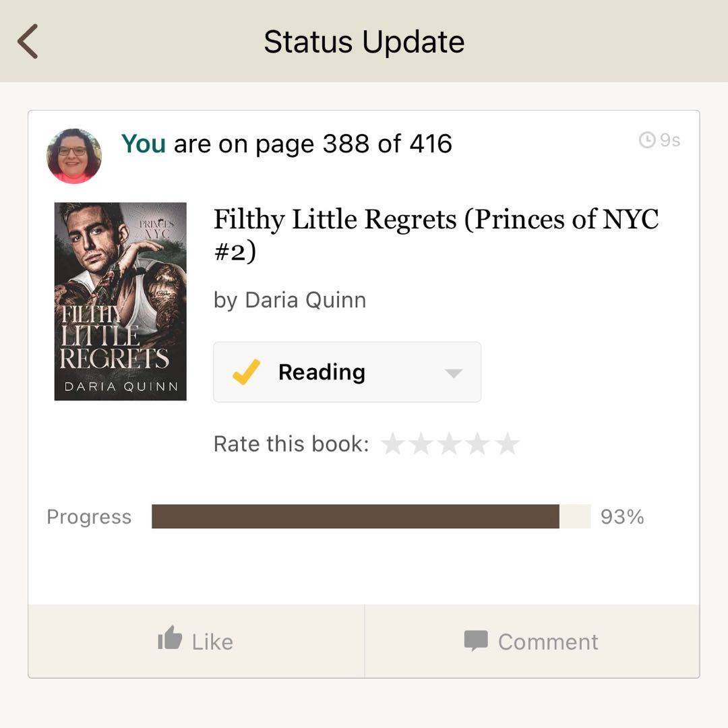Tap the thumbs-up Like icon
This screenshot has height=728, width=728.
point(169,638)
